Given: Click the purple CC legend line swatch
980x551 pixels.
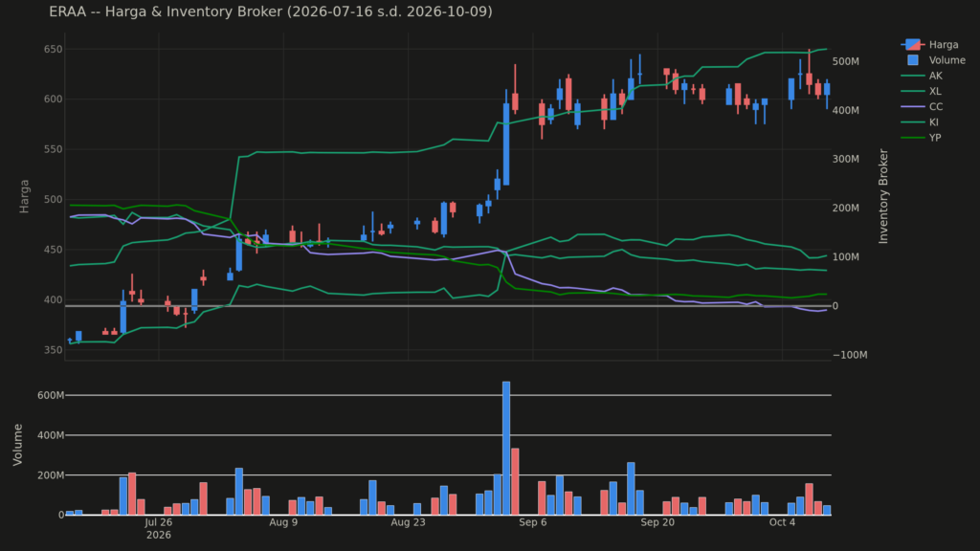Looking at the screenshot, I should pos(912,107).
